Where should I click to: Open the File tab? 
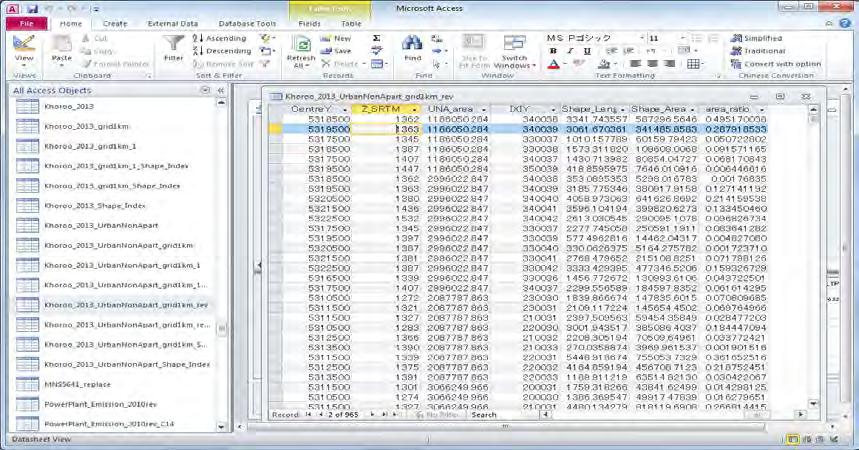[x=26, y=24]
